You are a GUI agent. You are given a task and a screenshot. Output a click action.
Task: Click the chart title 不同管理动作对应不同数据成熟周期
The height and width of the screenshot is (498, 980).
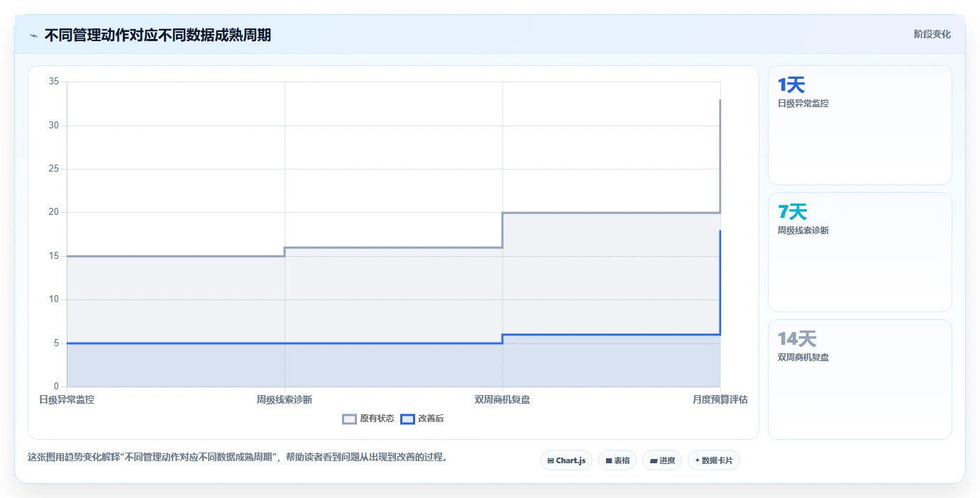click(158, 35)
